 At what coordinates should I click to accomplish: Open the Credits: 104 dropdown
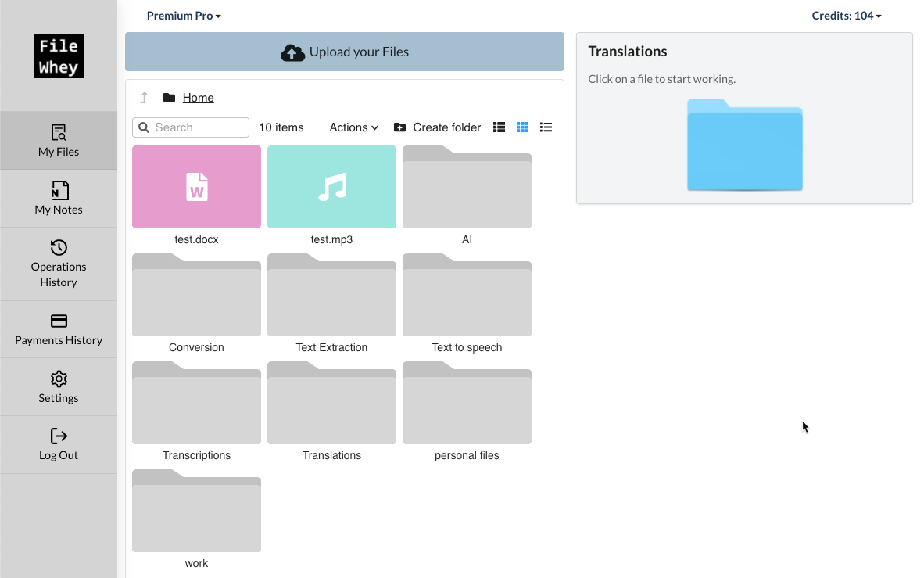pos(846,16)
